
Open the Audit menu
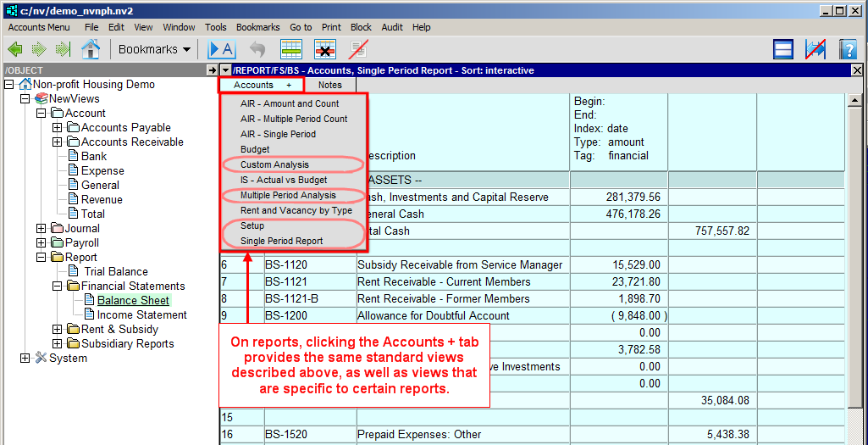coord(392,27)
